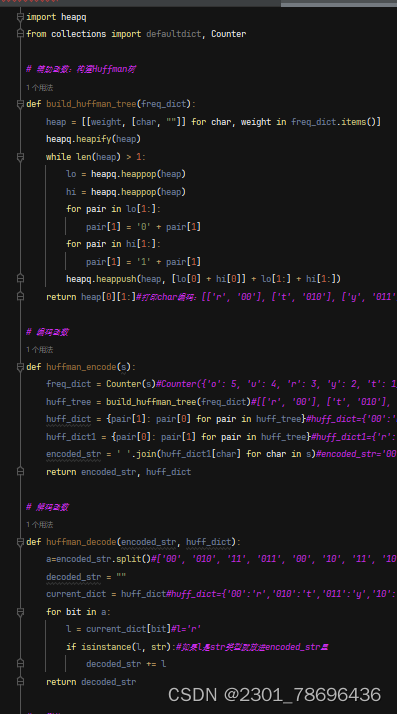This screenshot has width=397, height=714.
Task: Click the "#l='r'" inline comment
Action: coord(186,629)
